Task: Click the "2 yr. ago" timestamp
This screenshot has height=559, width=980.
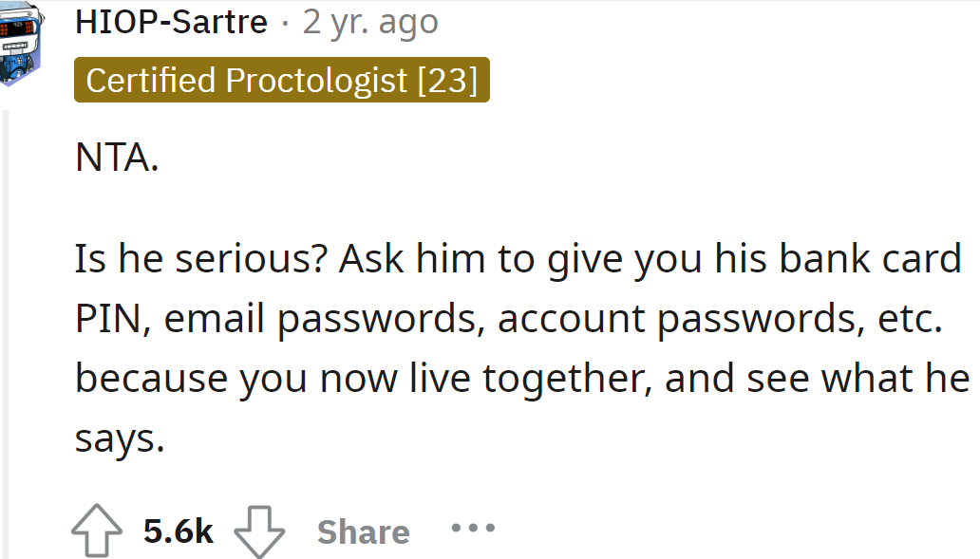Action: [370, 22]
